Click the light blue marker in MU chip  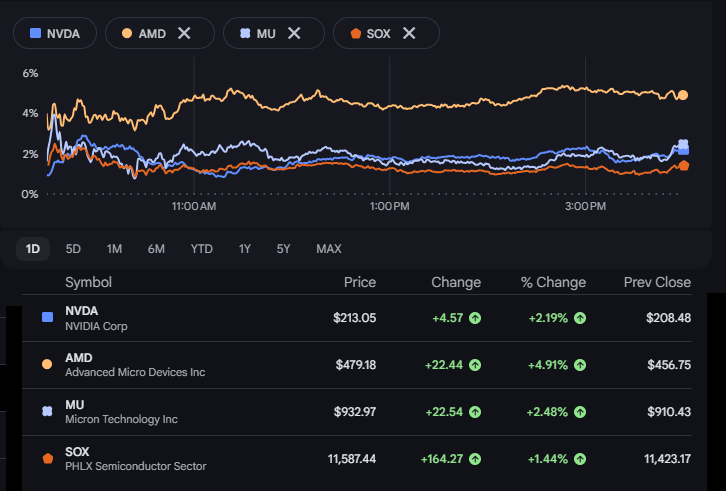coord(245,33)
